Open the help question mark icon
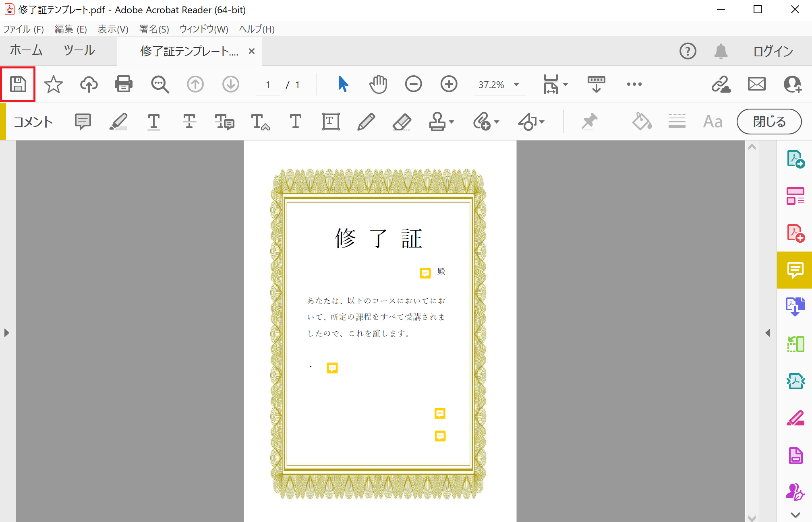Viewport: 812px width, 522px height. (x=688, y=51)
